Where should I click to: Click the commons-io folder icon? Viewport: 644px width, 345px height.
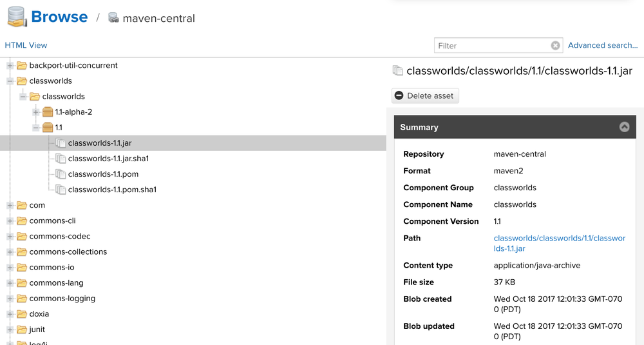pos(22,267)
